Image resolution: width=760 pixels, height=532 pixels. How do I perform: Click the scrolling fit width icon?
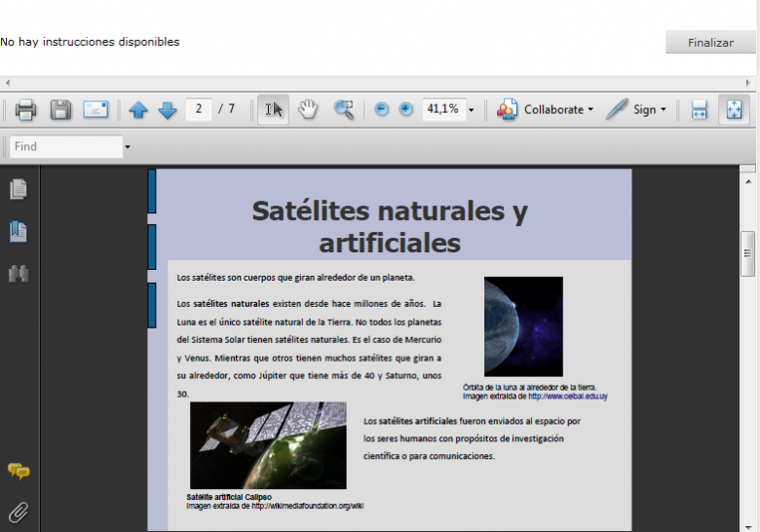(699, 109)
